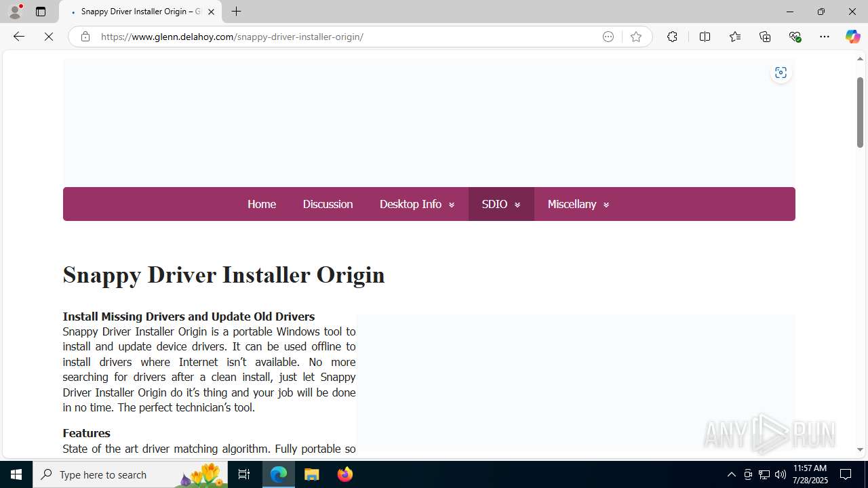
Task: Open the Discussion menu item
Action: (x=328, y=204)
